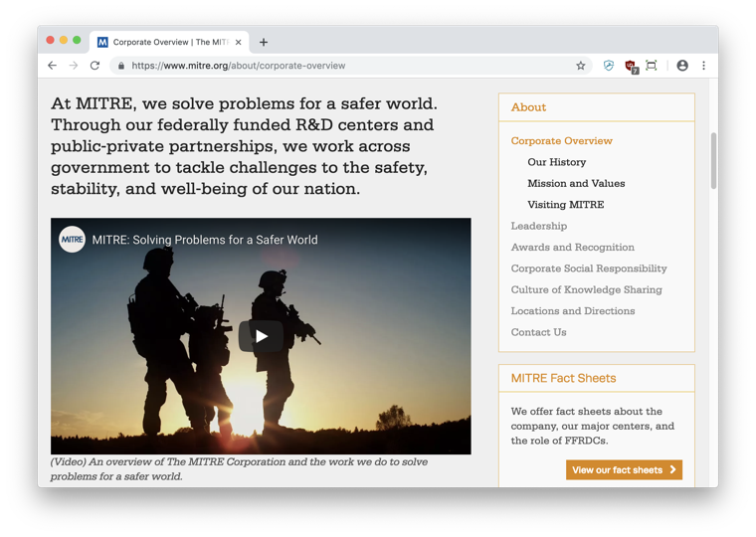Open Contact Us link
This screenshot has width=756, height=537.
coord(538,332)
